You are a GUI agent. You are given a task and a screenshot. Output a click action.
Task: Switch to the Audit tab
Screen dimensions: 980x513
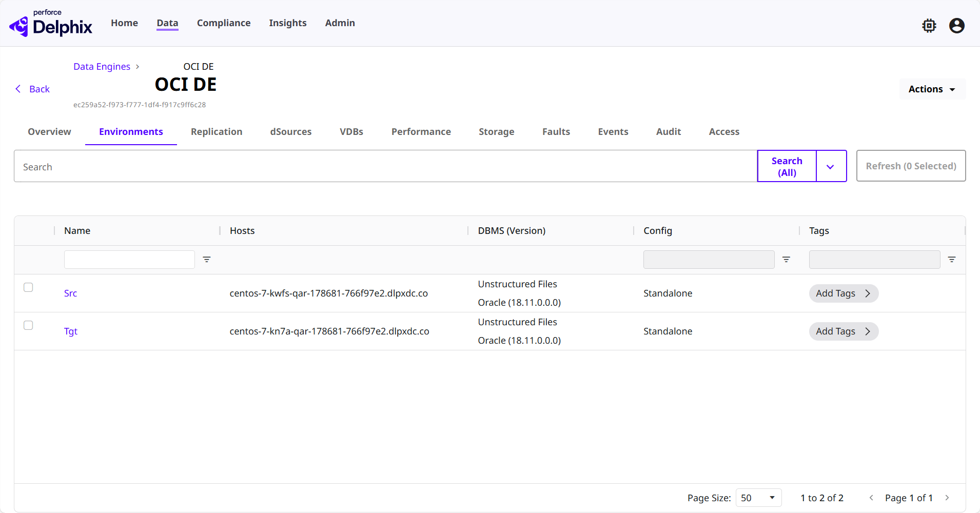pyautogui.click(x=669, y=132)
